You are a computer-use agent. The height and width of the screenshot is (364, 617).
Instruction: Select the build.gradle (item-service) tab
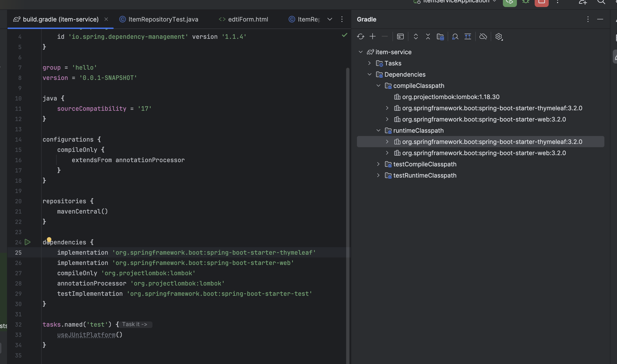[60, 19]
